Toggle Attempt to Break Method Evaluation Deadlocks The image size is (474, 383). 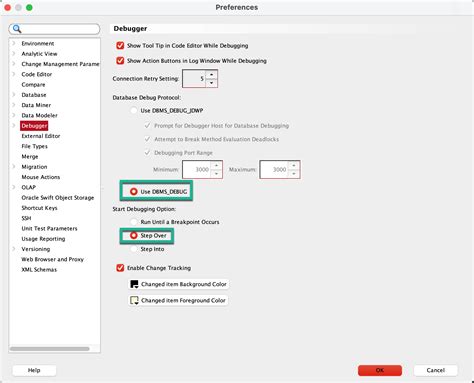[147, 139]
